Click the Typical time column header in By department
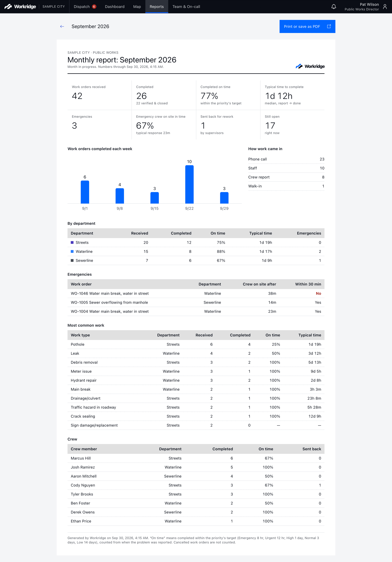The width and height of the screenshot is (392, 562). pos(261,233)
